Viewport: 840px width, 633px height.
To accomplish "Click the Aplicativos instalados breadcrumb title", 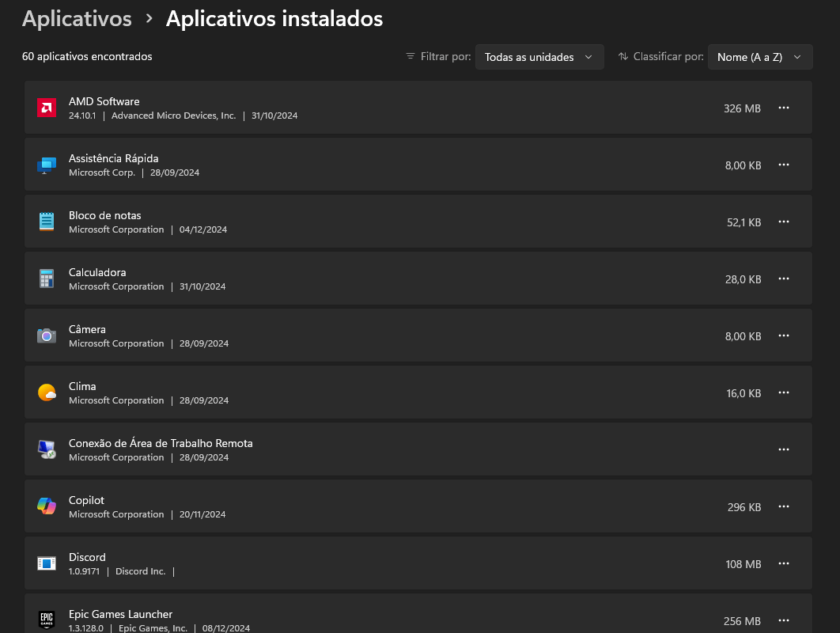I will (x=274, y=19).
